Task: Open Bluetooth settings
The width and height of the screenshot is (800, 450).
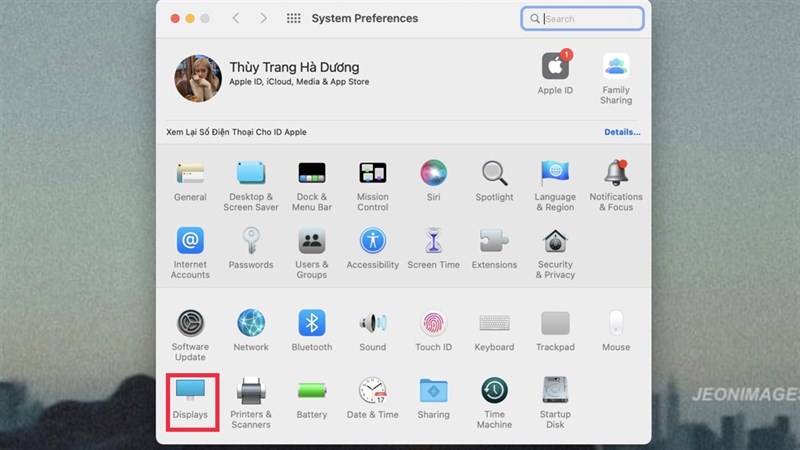Action: (x=312, y=331)
